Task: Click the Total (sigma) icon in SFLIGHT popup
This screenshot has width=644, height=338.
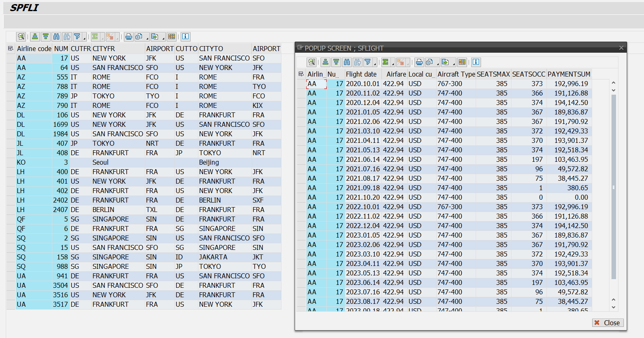Action: (386, 62)
